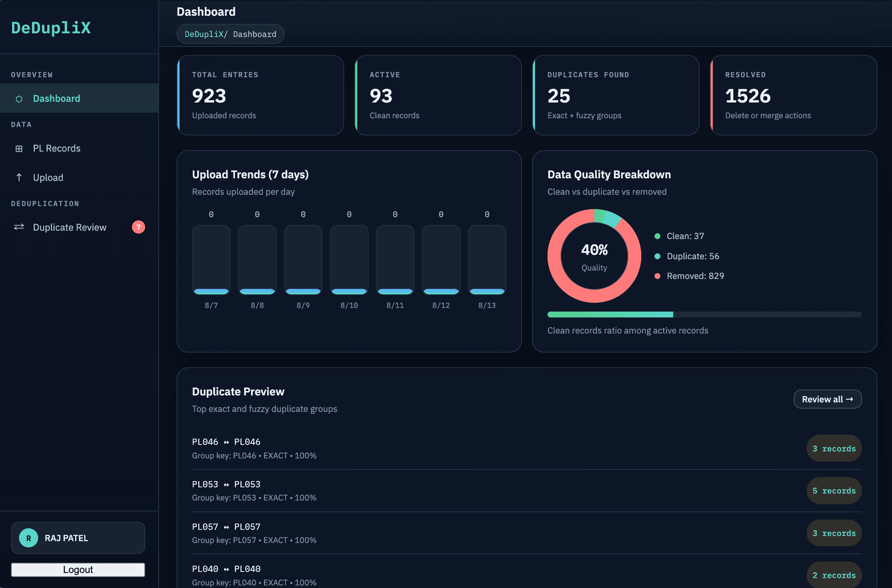Click the red 7 notification badge
This screenshot has height=588, width=892.
point(139,227)
